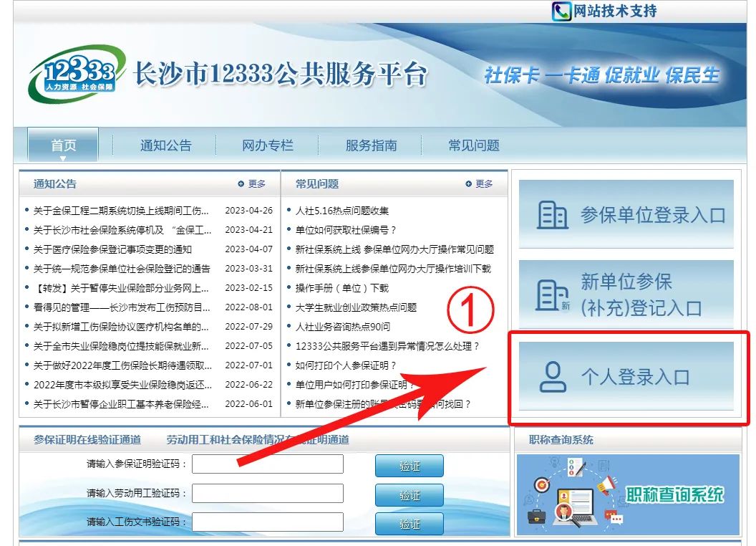Switch to the 通知公告 tab

point(165,145)
